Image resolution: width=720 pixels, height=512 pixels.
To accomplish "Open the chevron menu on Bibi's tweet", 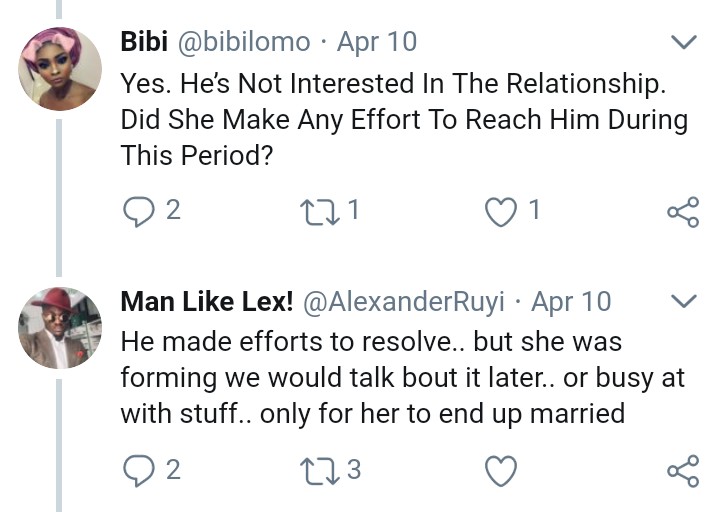I will pos(683,42).
